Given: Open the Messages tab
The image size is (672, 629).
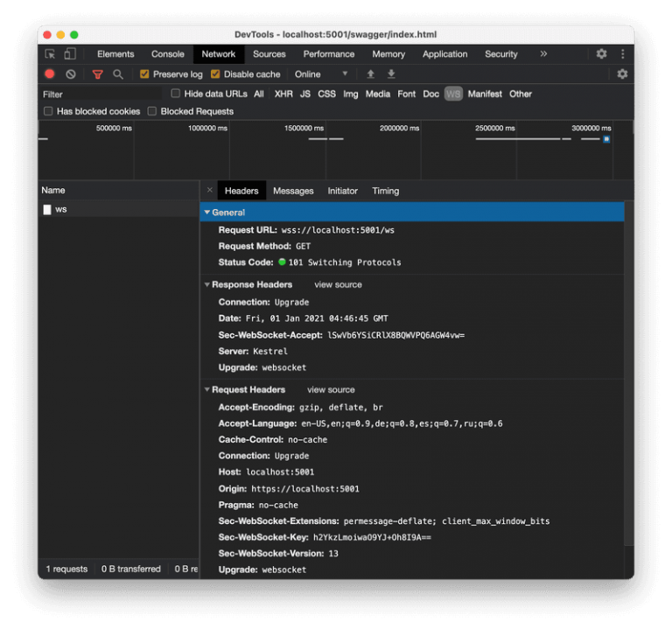Looking at the screenshot, I should 293,191.
